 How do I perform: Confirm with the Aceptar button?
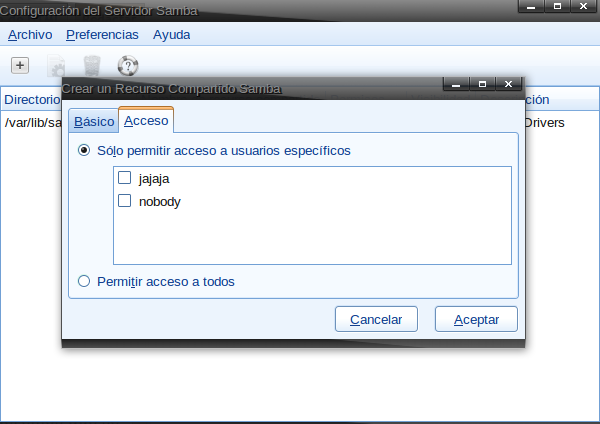click(x=476, y=320)
